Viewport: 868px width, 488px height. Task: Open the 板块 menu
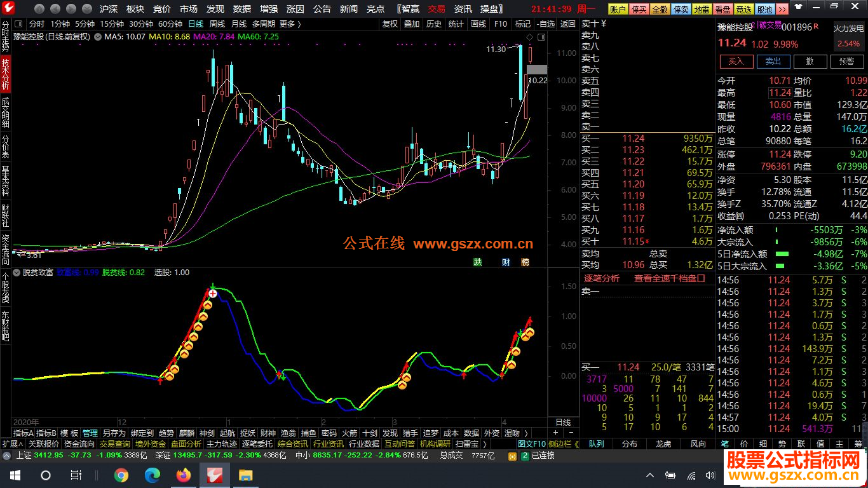pos(135,9)
